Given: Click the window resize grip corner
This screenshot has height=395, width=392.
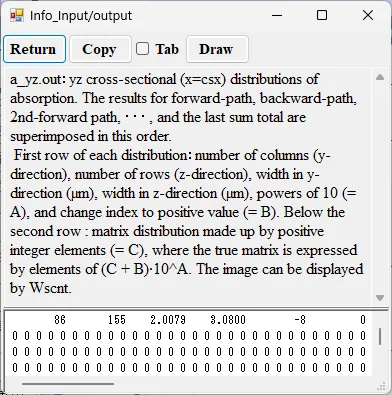Looking at the screenshot, I should [381, 386].
